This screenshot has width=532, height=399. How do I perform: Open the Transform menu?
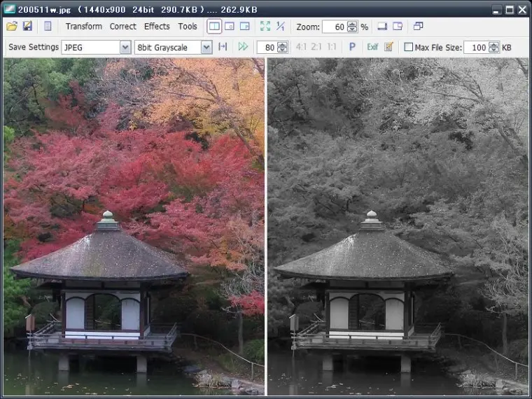pyautogui.click(x=84, y=26)
